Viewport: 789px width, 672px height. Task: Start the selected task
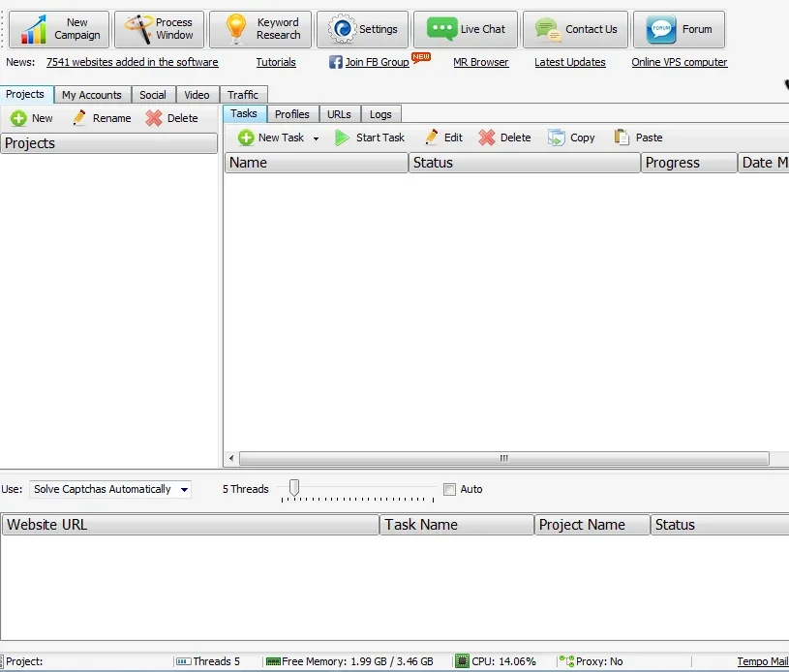(x=370, y=137)
